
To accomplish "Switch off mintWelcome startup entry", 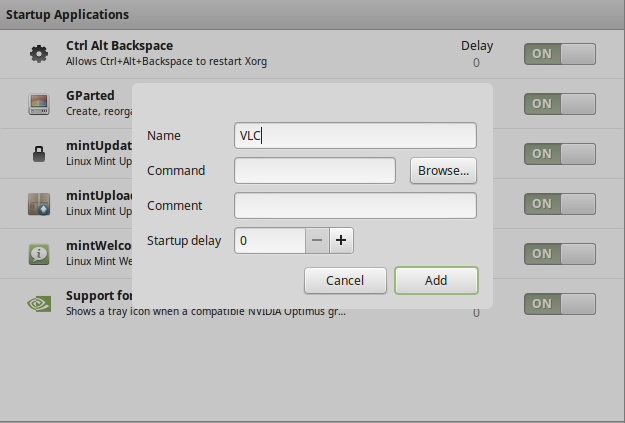I will 559,253.
